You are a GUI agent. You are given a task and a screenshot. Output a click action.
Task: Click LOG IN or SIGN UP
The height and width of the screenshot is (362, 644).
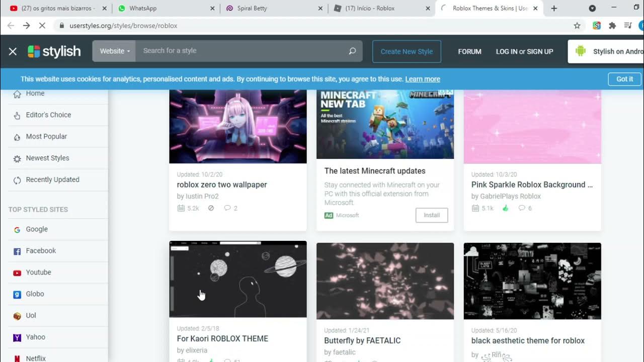524,51
